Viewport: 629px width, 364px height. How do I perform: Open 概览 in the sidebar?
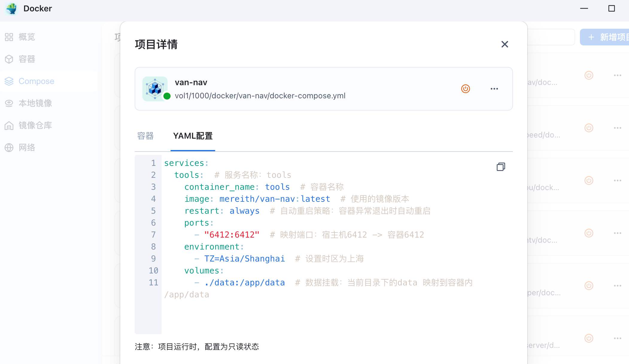point(27,37)
